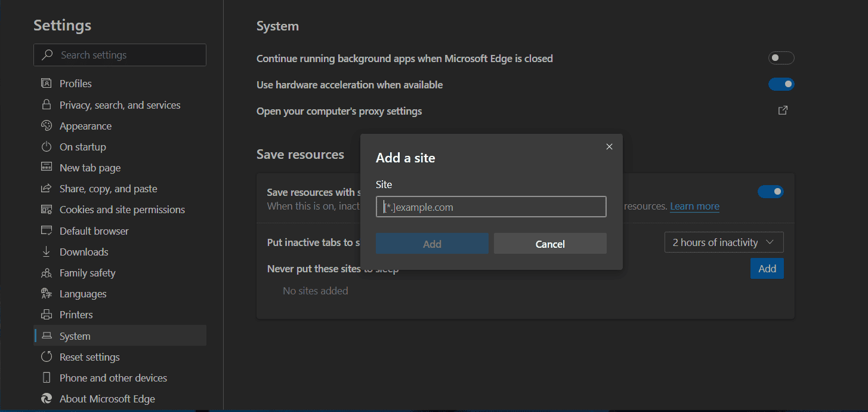Click the New tab page icon
868x412 pixels.
(x=47, y=167)
